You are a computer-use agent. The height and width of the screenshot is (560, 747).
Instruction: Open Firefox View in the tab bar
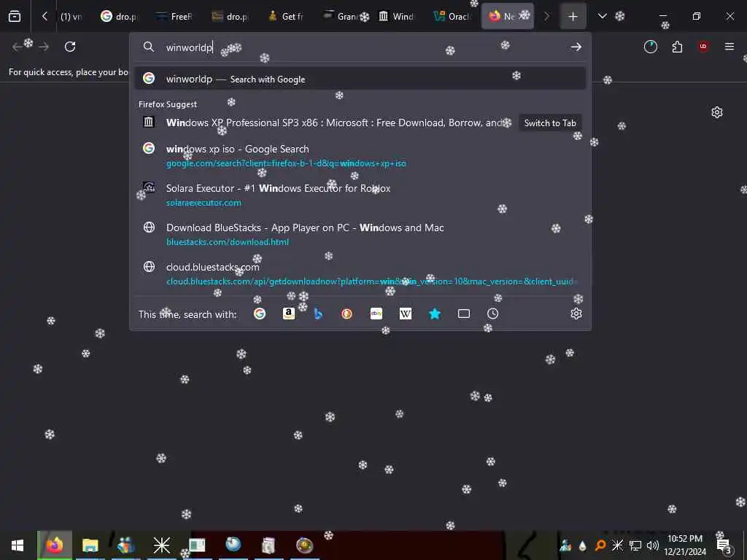[15, 16]
